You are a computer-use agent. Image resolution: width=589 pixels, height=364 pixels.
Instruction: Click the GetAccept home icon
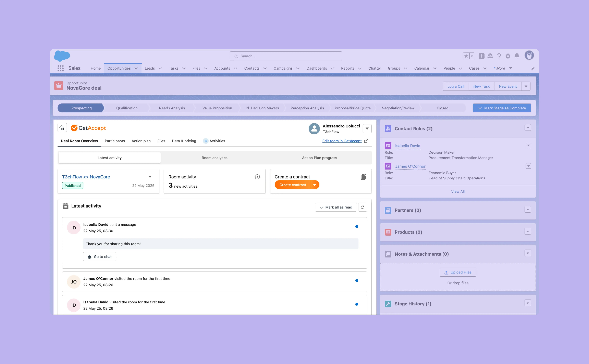(62, 128)
